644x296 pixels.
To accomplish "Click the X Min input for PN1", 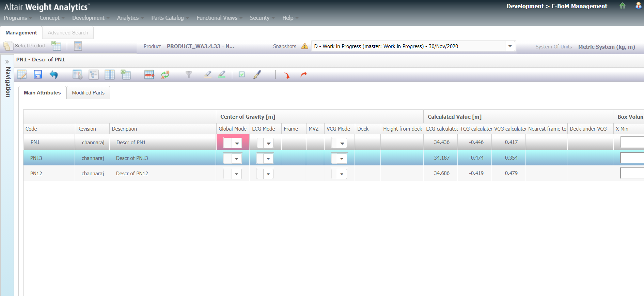I will 632,142.
